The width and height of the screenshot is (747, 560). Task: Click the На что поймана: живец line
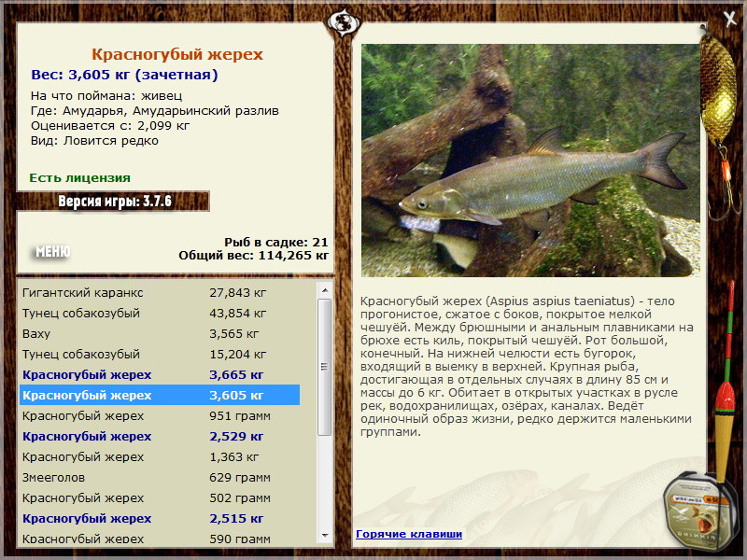106,96
